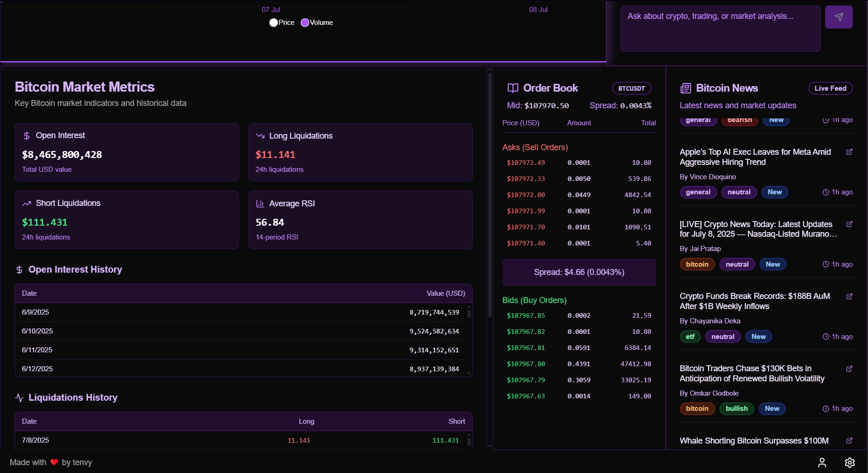Click the uptrend icon on Short Liquidations card
868x473 pixels.
pos(27,204)
